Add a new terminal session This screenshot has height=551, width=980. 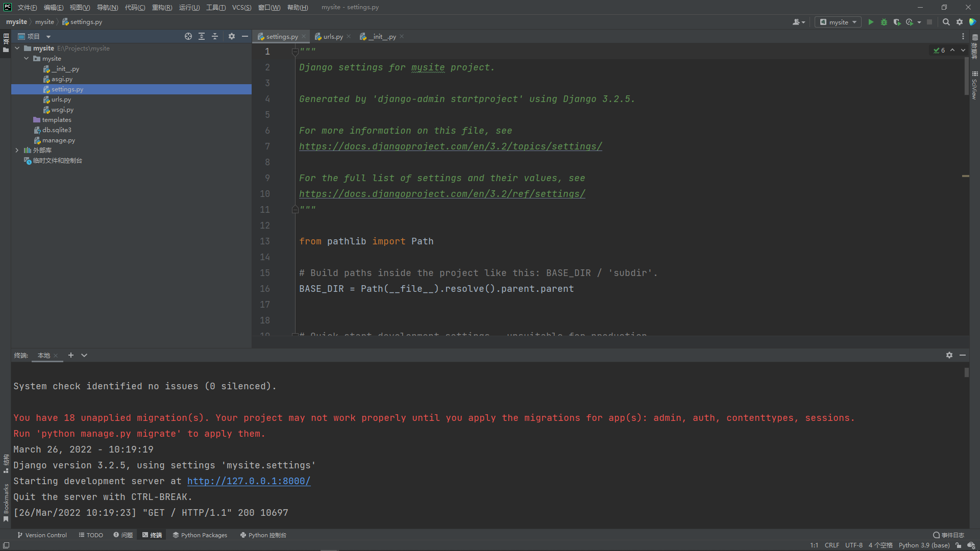pyautogui.click(x=71, y=355)
